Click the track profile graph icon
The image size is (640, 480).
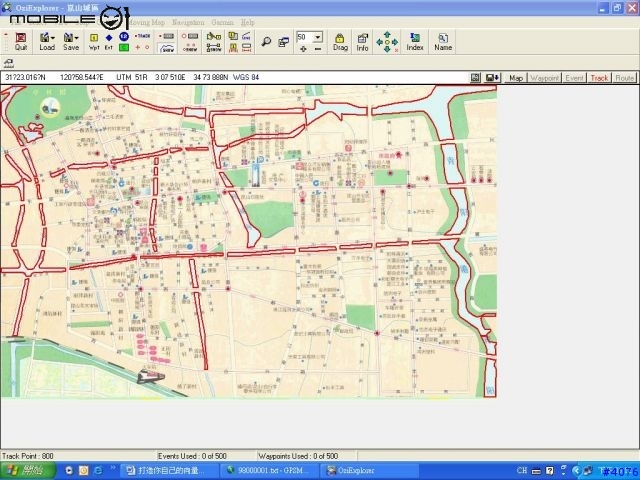[x=246, y=36]
